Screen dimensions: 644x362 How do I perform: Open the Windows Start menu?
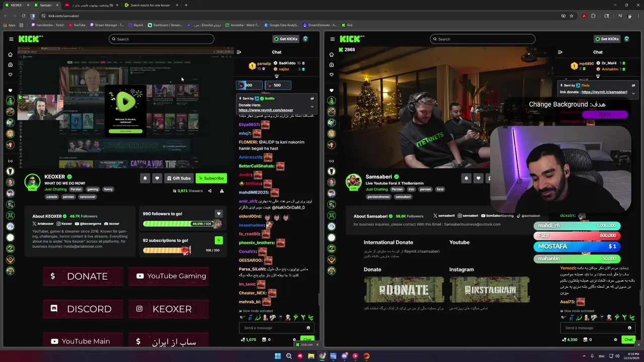point(278,356)
